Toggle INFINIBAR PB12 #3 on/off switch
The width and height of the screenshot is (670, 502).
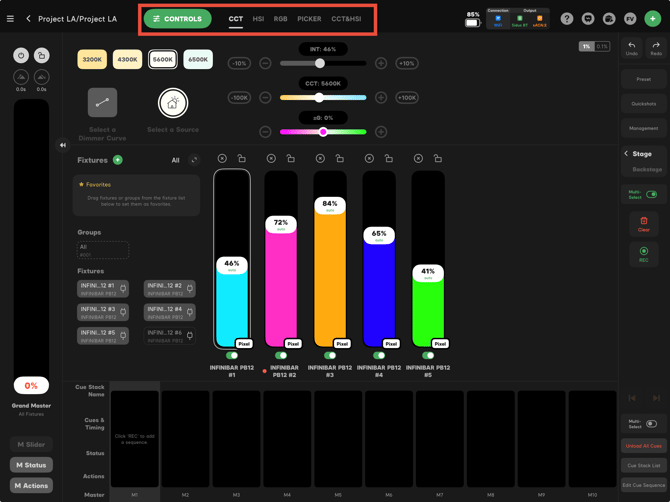pyautogui.click(x=330, y=355)
